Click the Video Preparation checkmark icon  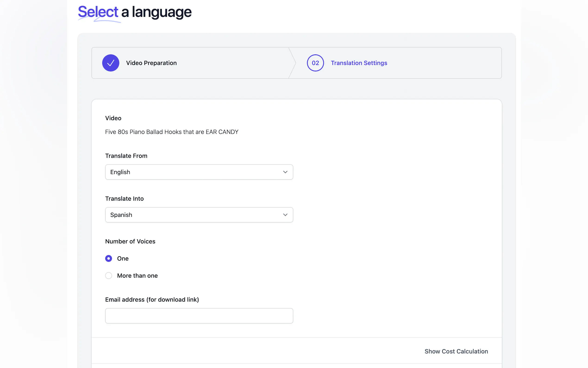click(111, 63)
